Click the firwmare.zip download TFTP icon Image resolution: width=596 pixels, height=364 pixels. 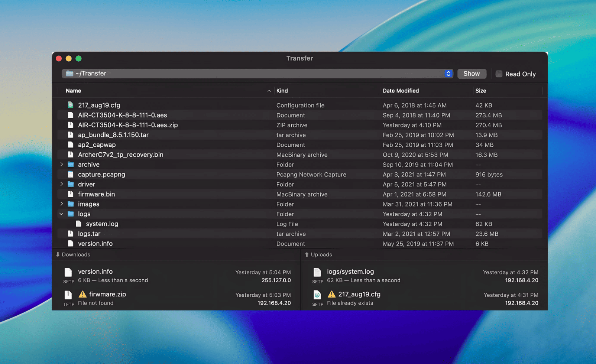68,295
